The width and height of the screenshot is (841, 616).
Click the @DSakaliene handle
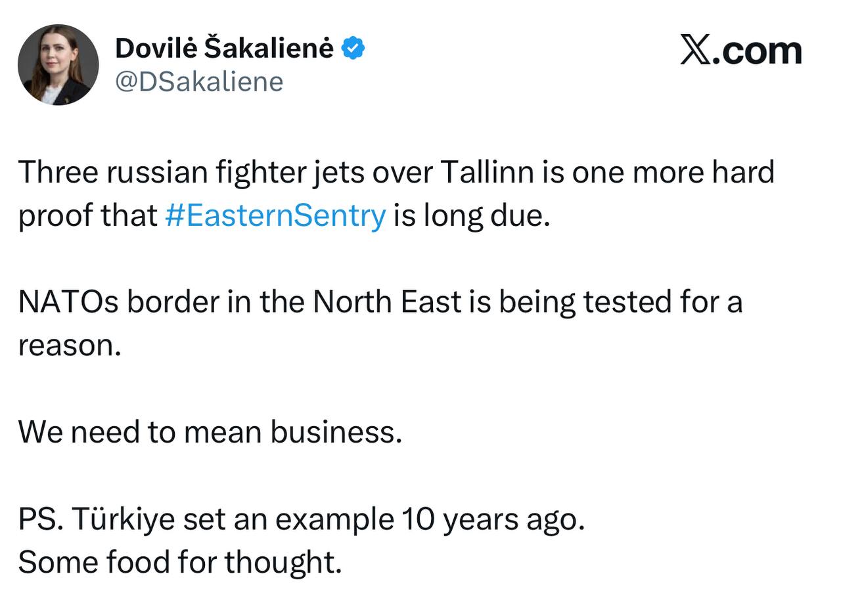[199, 81]
